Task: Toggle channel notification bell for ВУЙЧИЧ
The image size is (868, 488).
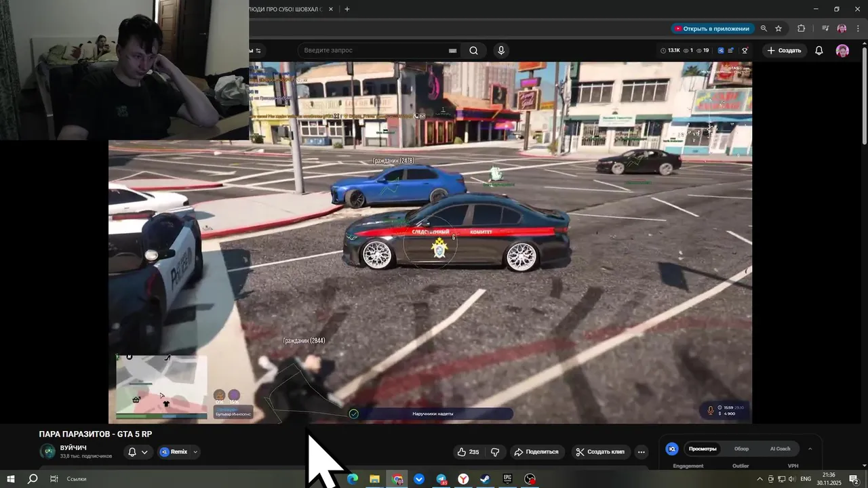Action: (x=132, y=452)
